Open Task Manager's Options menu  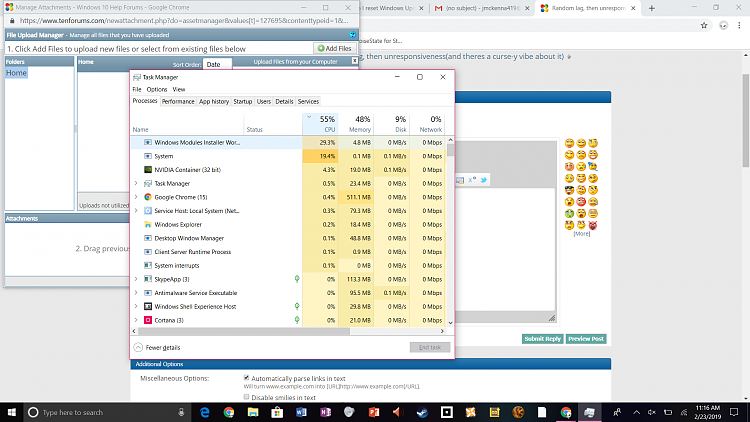coord(157,89)
